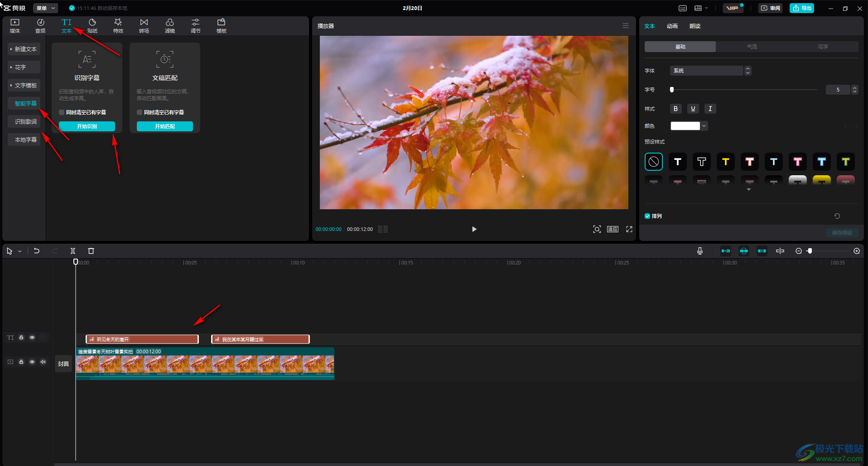Click 开始匹配 button

[165, 126]
